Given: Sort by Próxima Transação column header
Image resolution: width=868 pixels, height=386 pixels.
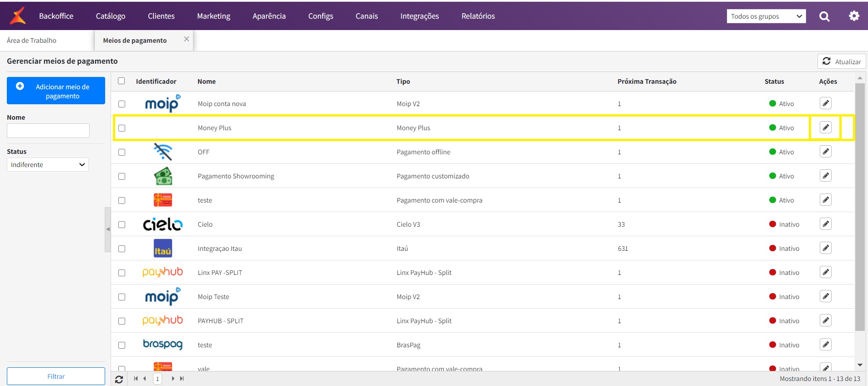Looking at the screenshot, I should pos(647,81).
